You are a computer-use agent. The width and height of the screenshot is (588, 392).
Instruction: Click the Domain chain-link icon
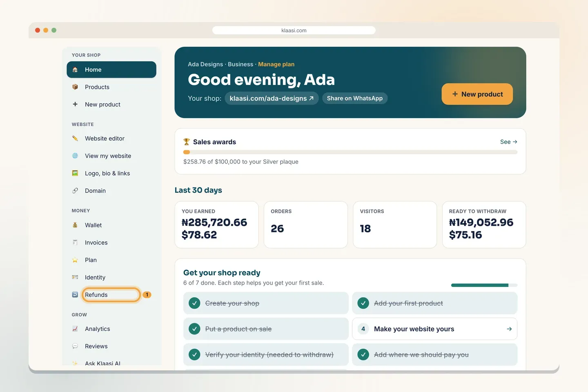tap(75, 191)
